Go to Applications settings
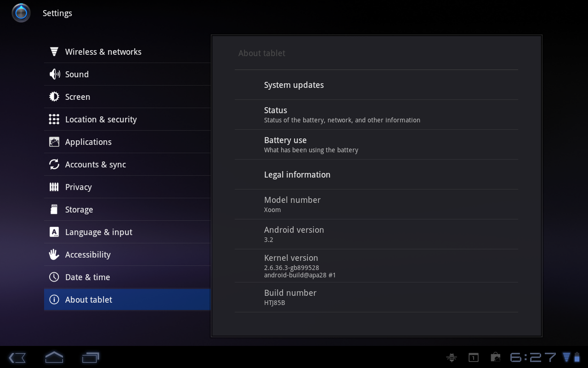588x368 pixels. tap(127, 142)
